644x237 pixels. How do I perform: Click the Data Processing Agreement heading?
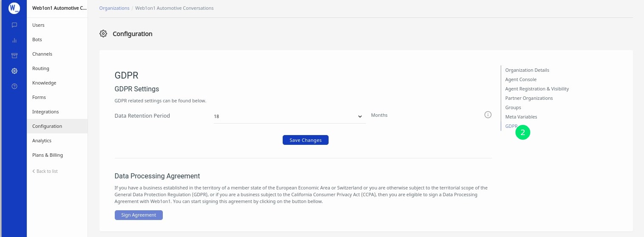pyautogui.click(x=157, y=176)
